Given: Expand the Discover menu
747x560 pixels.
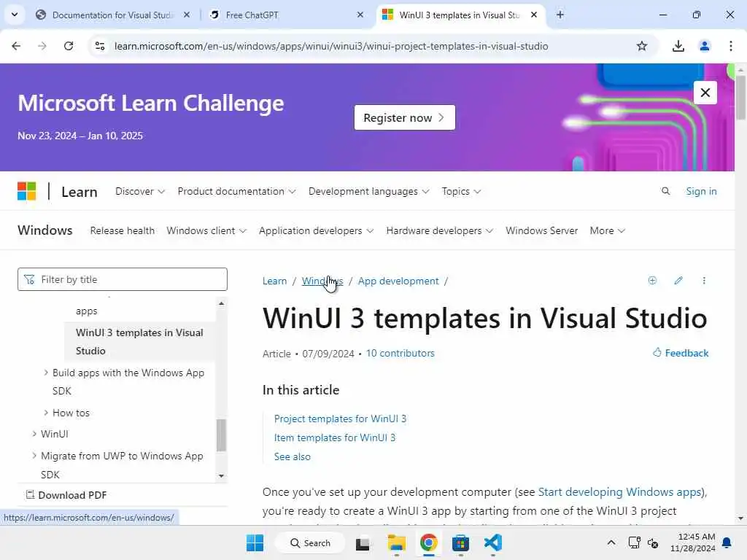Looking at the screenshot, I should 140,192.
